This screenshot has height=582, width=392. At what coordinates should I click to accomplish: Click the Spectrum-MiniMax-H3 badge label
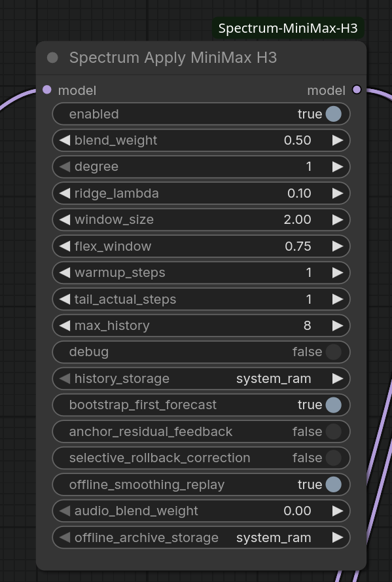pyautogui.click(x=288, y=28)
